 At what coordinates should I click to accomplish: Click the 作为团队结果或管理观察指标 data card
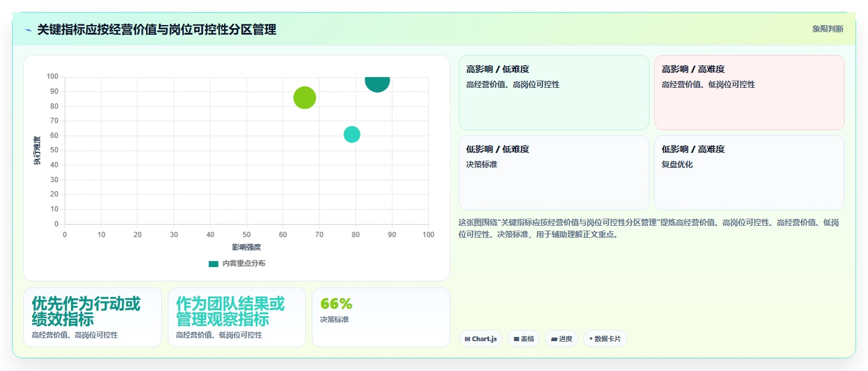click(x=237, y=317)
